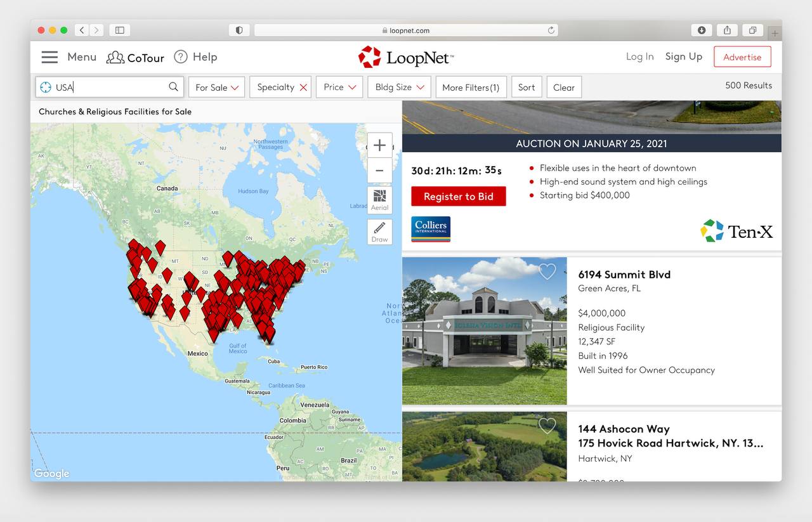Screen dimensions: 812x522
Task: Click the Colliers International logo
Action: point(431,229)
